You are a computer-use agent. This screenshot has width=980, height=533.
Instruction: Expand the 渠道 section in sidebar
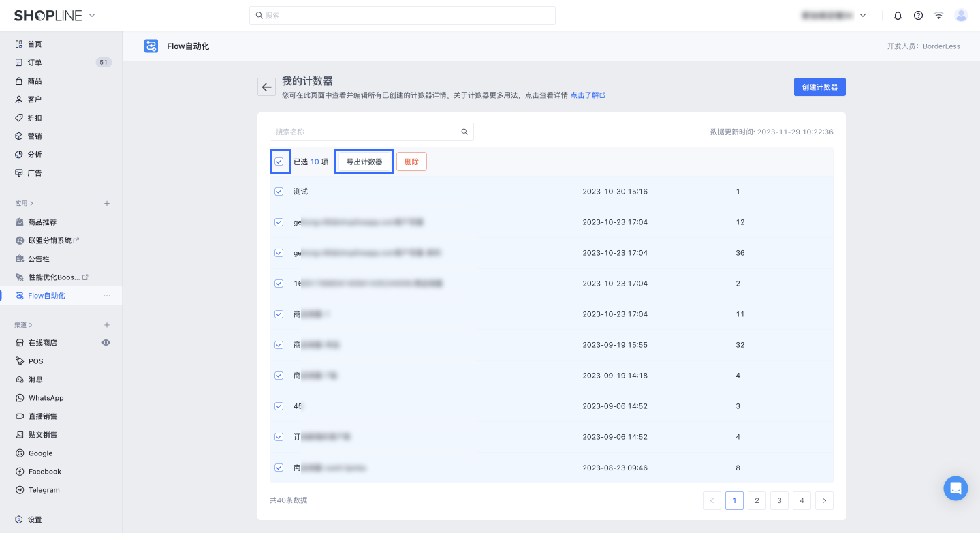click(x=25, y=325)
